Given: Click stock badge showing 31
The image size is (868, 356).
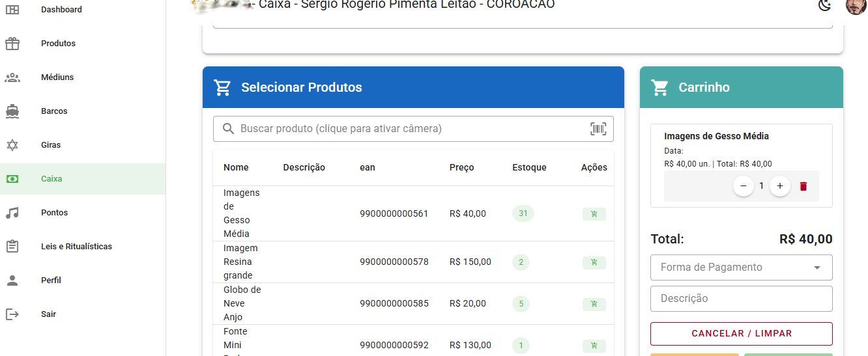Looking at the screenshot, I should 523,213.
